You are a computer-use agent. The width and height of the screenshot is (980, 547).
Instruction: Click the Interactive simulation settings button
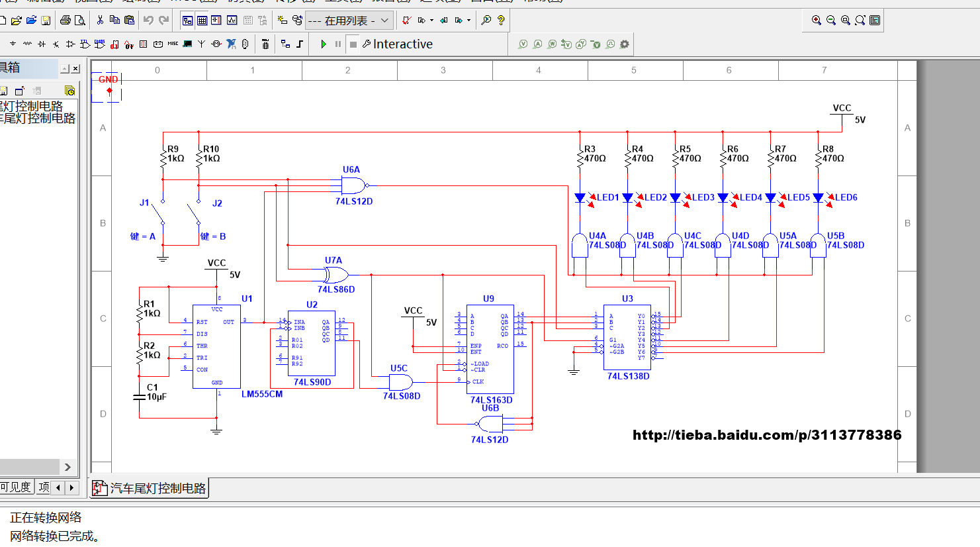tap(396, 44)
